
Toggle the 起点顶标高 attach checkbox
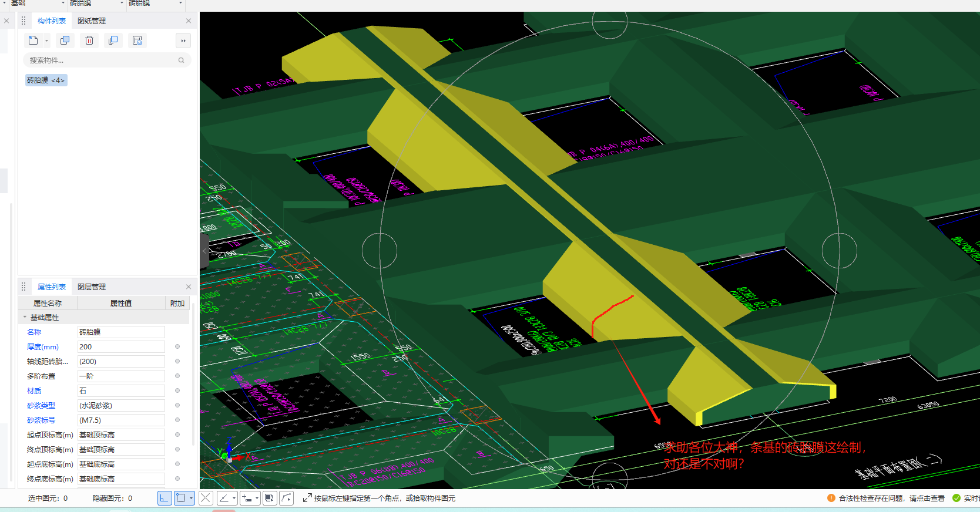coord(177,434)
